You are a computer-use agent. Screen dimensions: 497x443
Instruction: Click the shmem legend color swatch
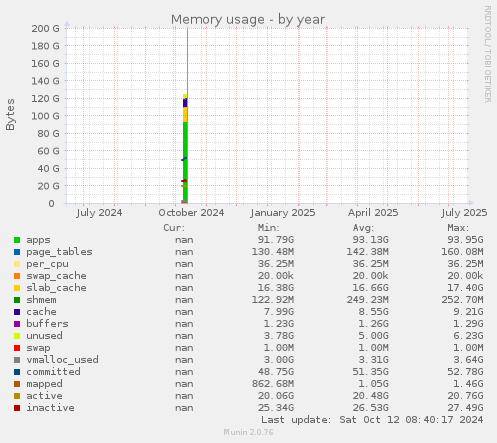pos(17,300)
